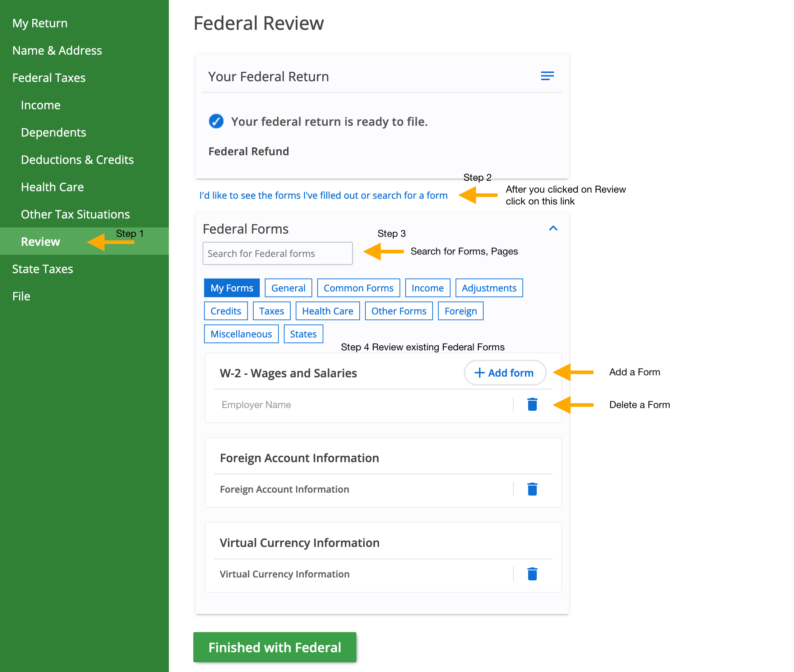
Task: Switch to Common Forms filter
Action: (358, 288)
